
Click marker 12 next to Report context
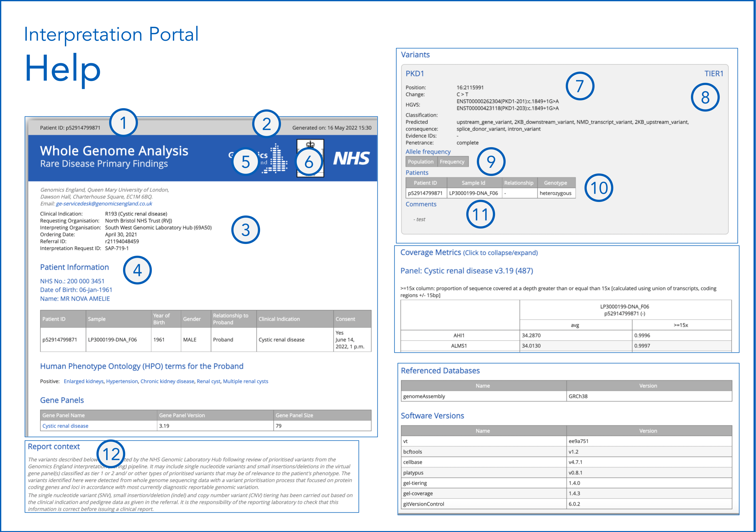(x=111, y=454)
